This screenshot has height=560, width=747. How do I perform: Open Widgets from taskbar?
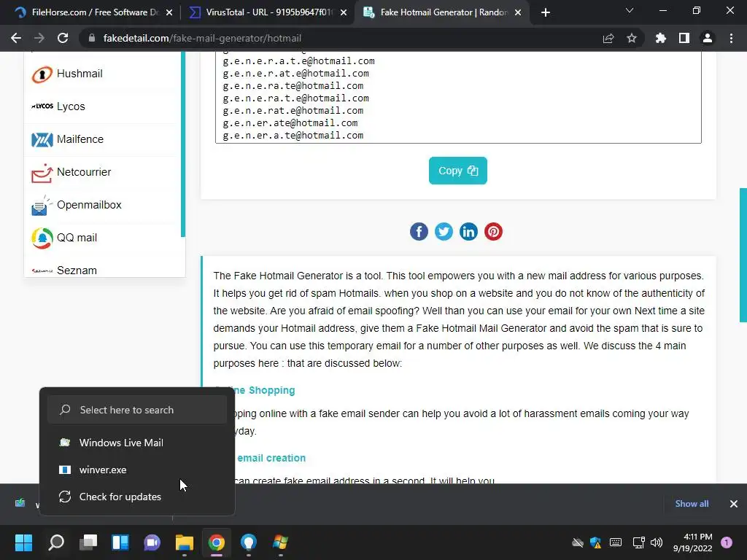[x=120, y=542]
